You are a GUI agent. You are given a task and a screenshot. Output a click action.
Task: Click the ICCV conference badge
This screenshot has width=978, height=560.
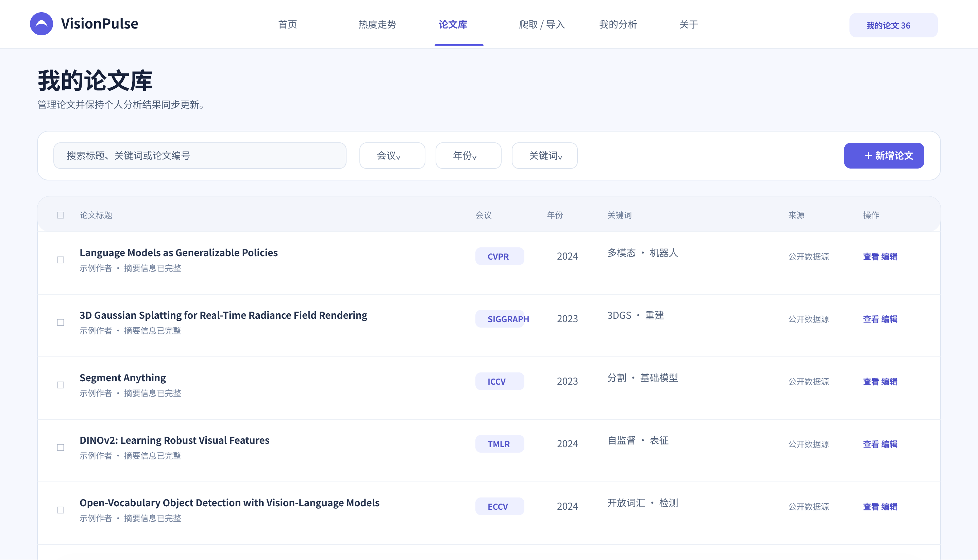pos(500,382)
